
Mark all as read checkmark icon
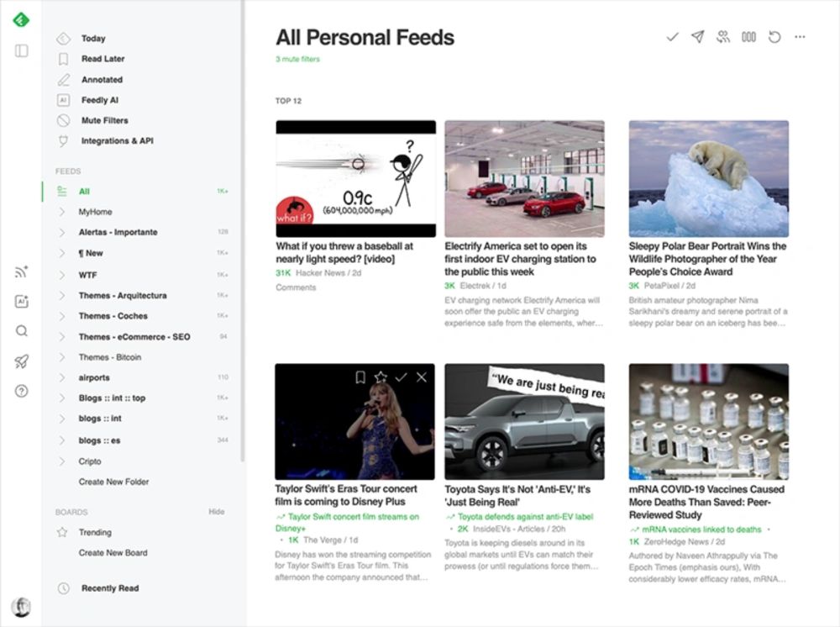tap(672, 37)
